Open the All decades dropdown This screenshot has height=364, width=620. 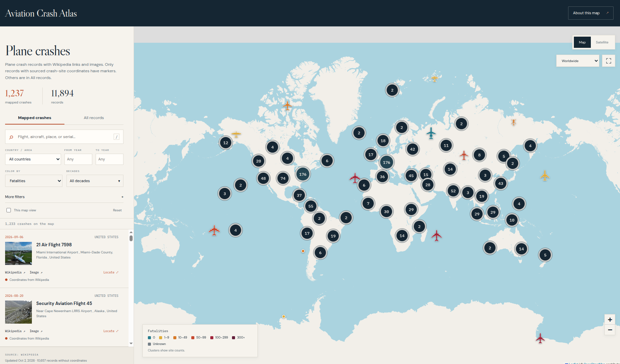95,181
